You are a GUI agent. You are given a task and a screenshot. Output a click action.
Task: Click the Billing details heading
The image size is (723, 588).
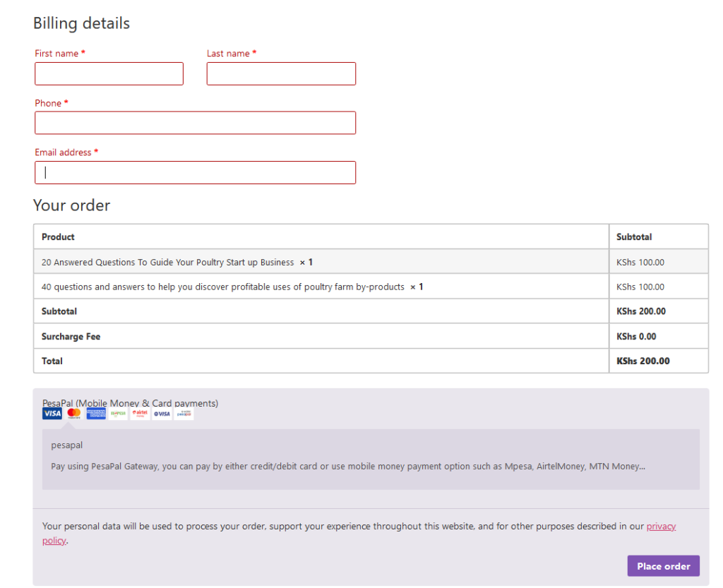point(81,23)
